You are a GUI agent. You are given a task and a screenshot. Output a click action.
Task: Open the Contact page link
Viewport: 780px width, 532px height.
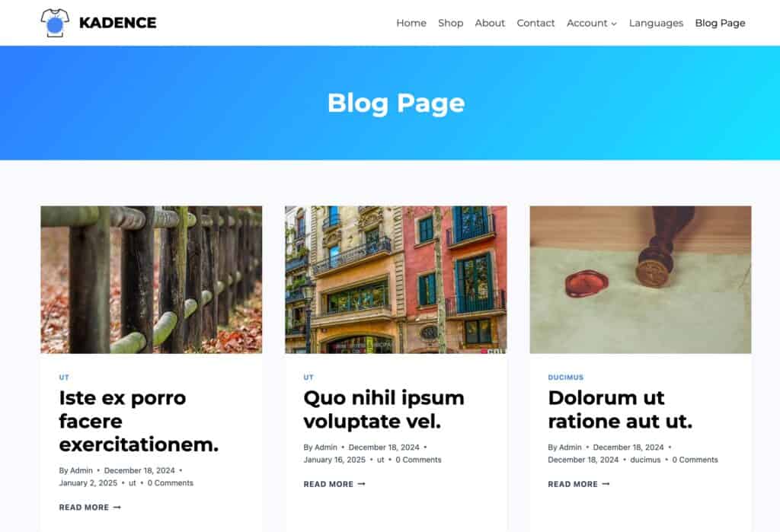point(535,23)
